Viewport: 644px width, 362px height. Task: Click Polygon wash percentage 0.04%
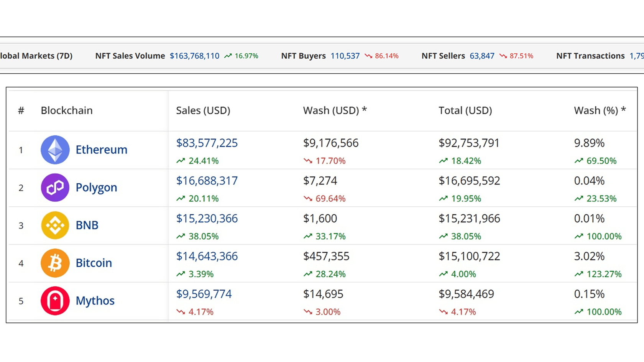coord(589,181)
